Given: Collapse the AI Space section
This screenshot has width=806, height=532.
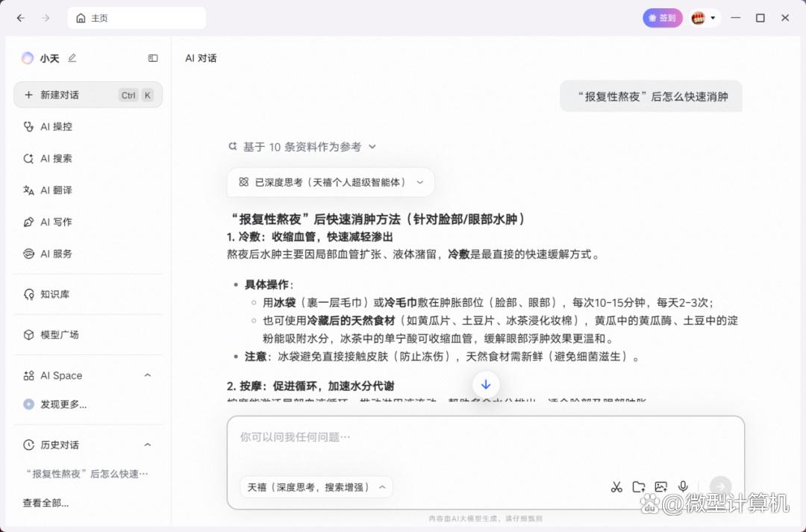Looking at the screenshot, I should pos(148,375).
